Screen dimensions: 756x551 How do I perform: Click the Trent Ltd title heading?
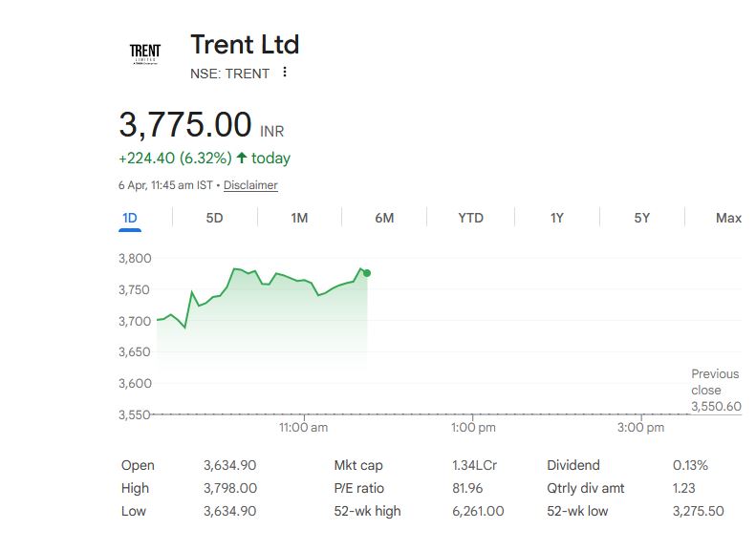tap(245, 44)
